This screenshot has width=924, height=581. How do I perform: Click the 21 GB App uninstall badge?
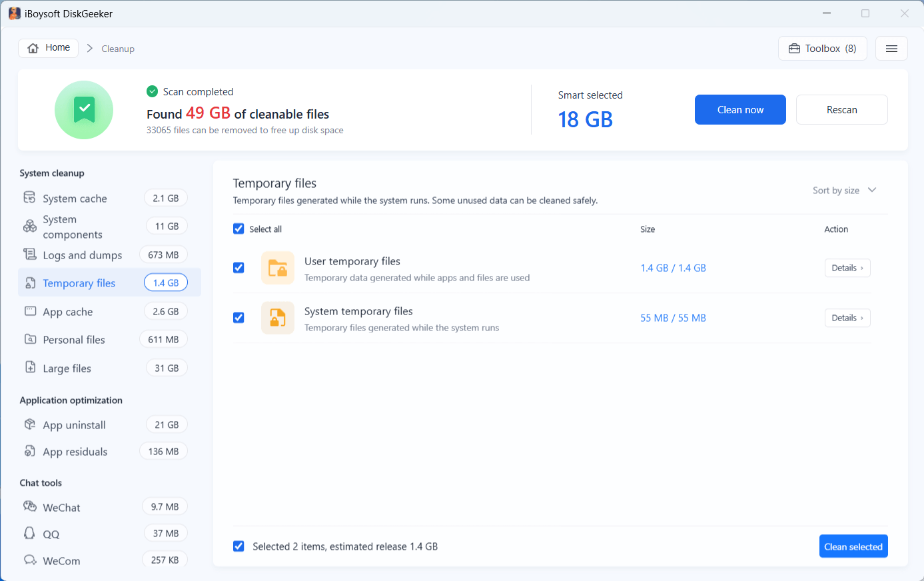167,424
